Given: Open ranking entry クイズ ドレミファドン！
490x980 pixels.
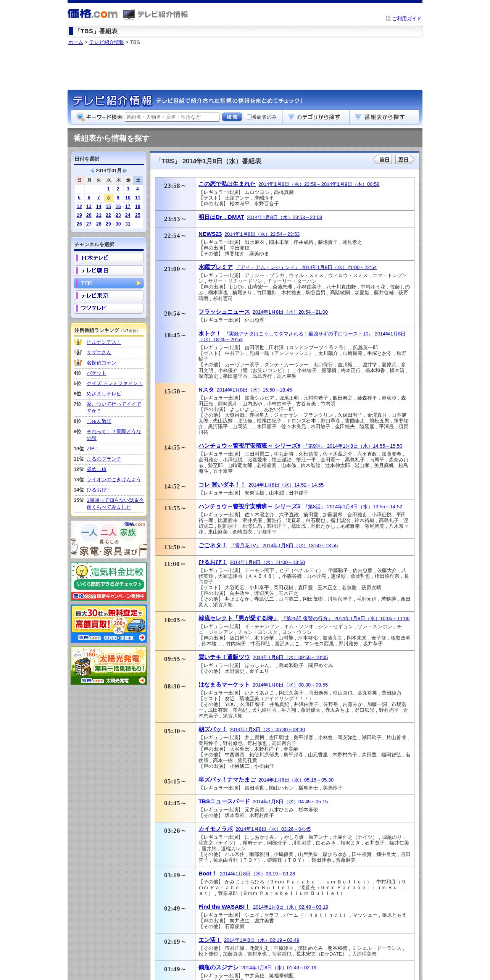Looking at the screenshot, I should [114, 384].
